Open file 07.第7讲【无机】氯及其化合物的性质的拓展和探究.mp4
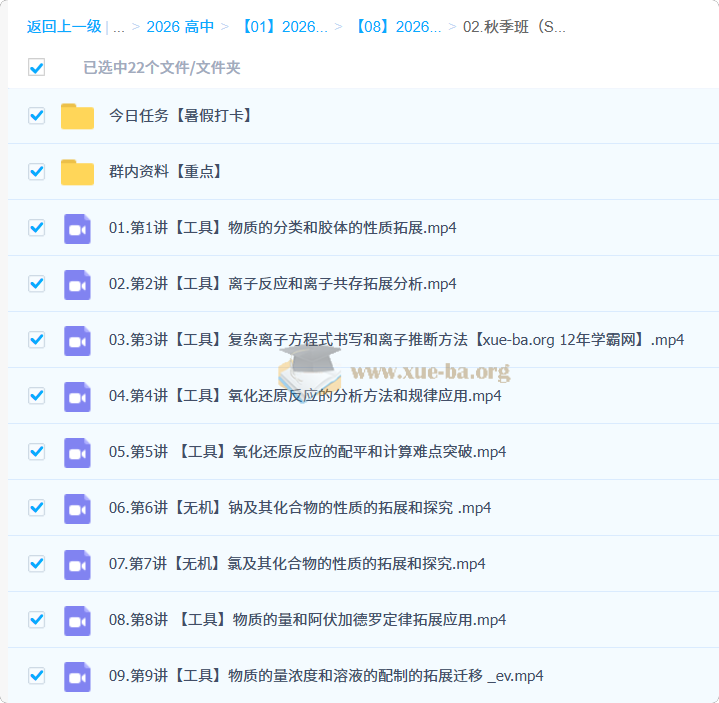The height and width of the screenshot is (703, 719). [297, 564]
